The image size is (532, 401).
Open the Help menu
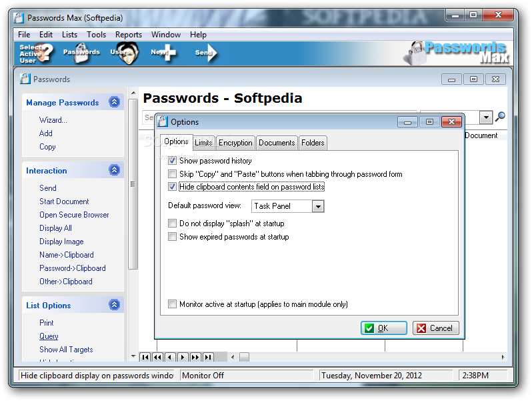(198, 35)
